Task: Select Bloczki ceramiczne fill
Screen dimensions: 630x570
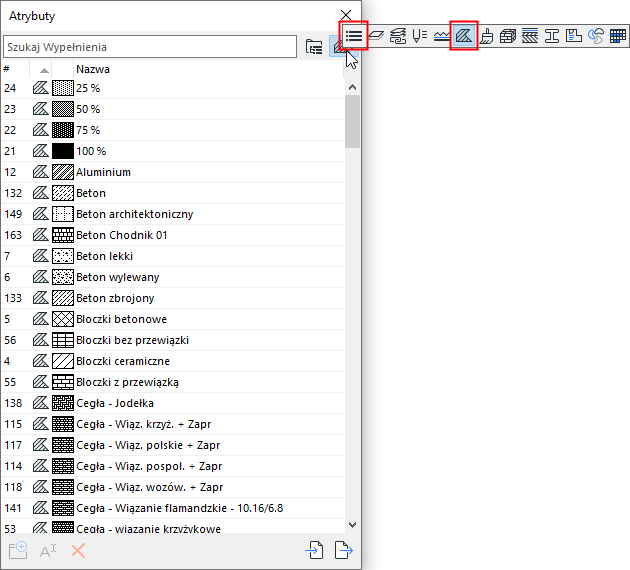Action: (173, 361)
